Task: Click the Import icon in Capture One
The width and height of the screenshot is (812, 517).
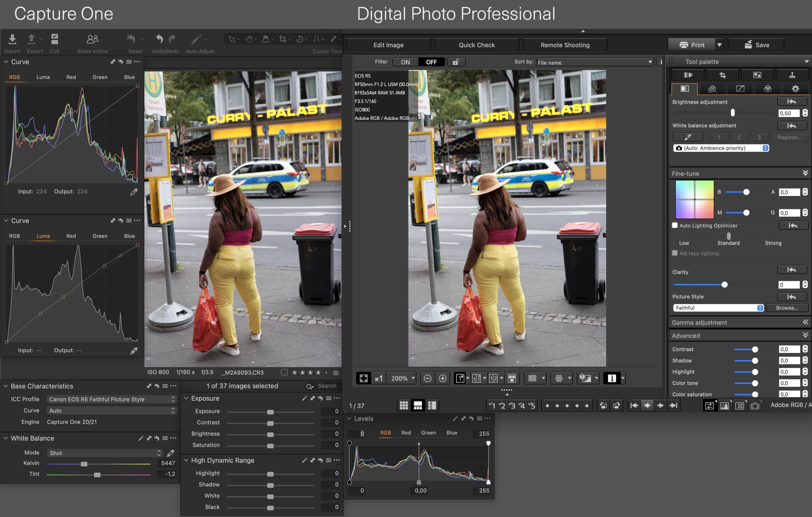Action: (x=12, y=39)
